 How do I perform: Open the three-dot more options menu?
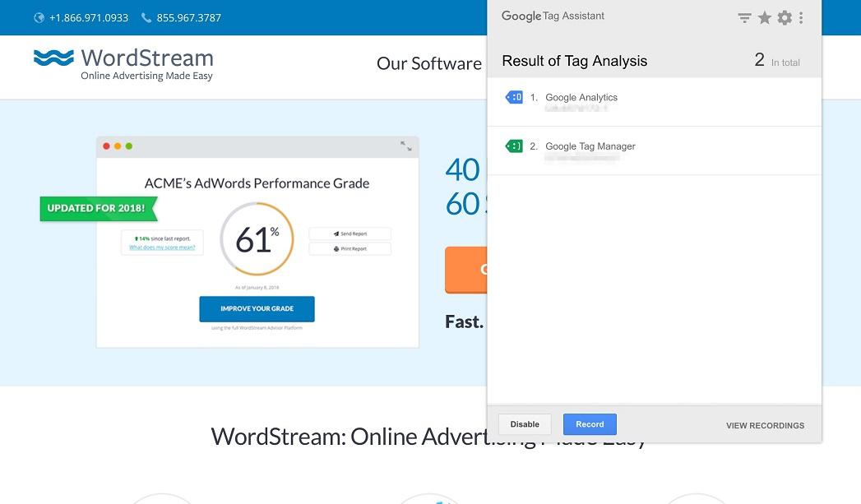(x=801, y=17)
